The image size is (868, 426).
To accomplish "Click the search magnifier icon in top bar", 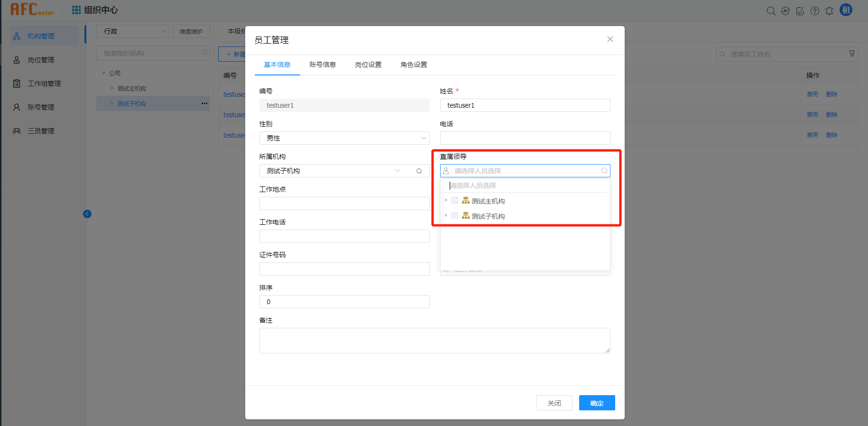I will click(771, 11).
